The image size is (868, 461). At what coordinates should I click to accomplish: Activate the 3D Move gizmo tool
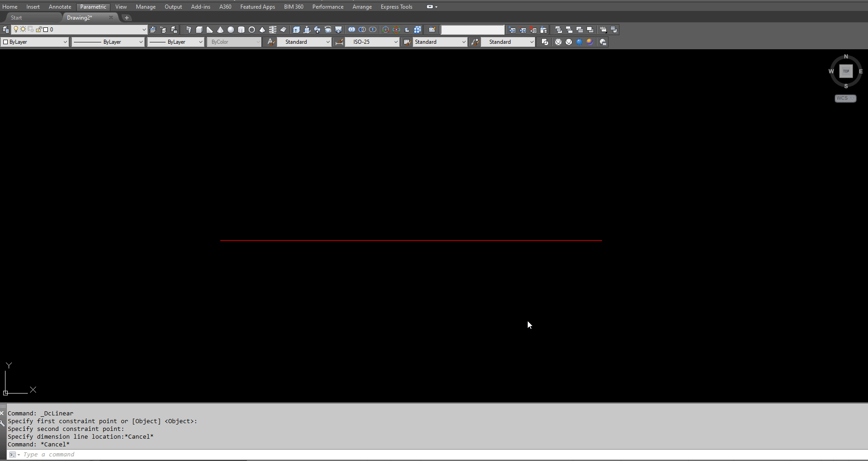386,30
